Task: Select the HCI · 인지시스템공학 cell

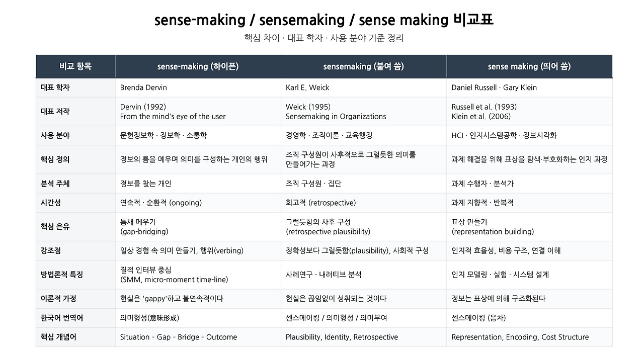Action: click(529, 135)
